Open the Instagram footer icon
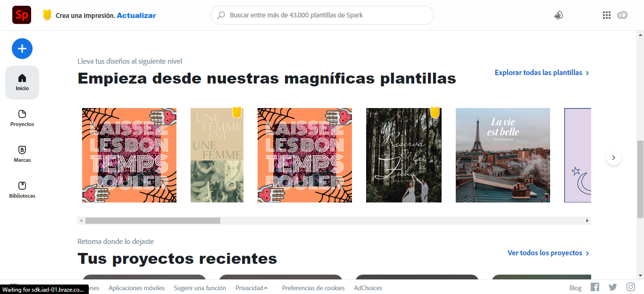Viewport: 644px width, 294px height. (x=631, y=287)
